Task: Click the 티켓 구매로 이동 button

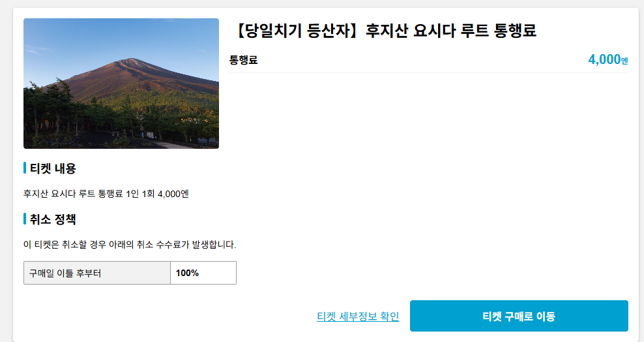Action: (519, 316)
